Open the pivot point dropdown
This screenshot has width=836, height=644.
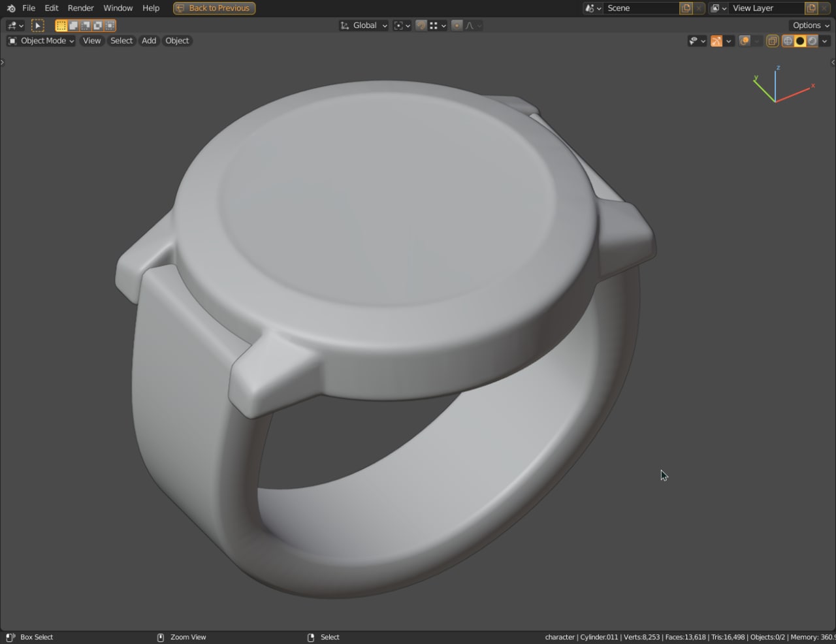click(x=402, y=25)
